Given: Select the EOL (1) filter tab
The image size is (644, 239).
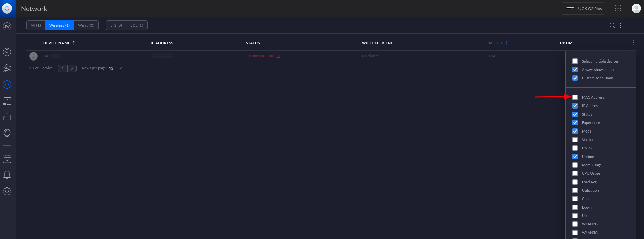Looking at the screenshot, I should point(136,25).
